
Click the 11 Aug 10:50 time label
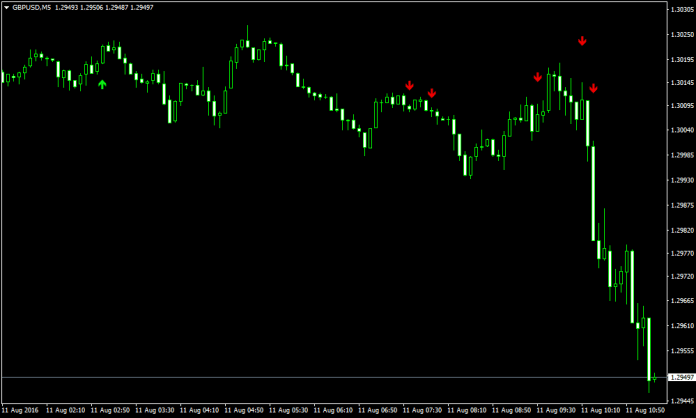pyautogui.click(x=646, y=410)
